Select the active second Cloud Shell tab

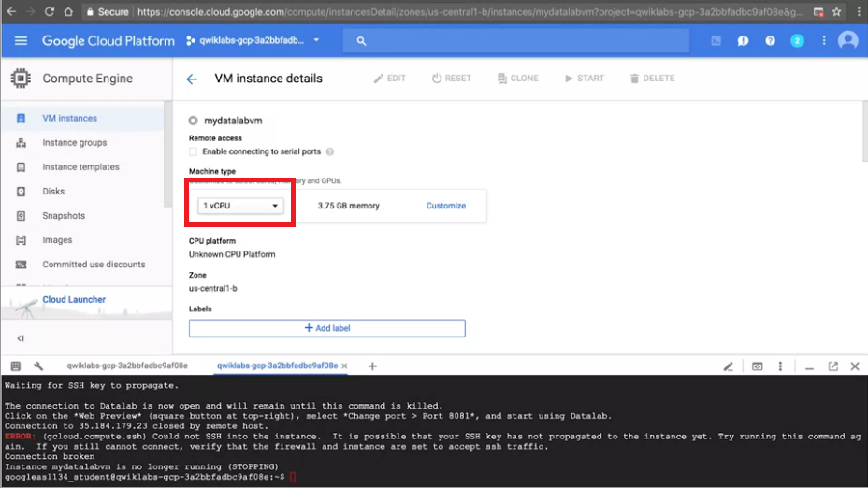pyautogui.click(x=277, y=366)
